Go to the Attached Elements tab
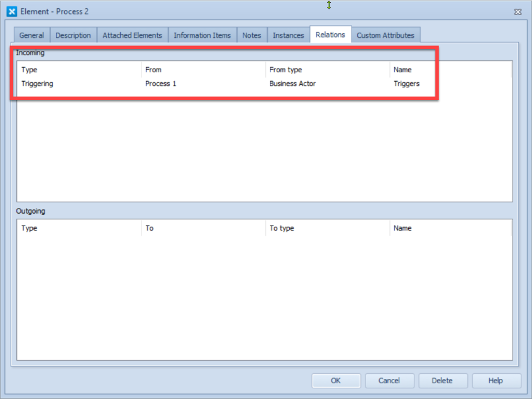 (x=132, y=35)
